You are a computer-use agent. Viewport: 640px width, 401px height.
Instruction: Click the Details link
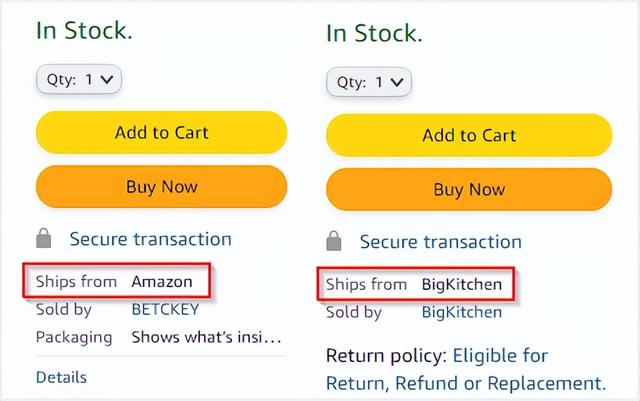click(x=61, y=377)
